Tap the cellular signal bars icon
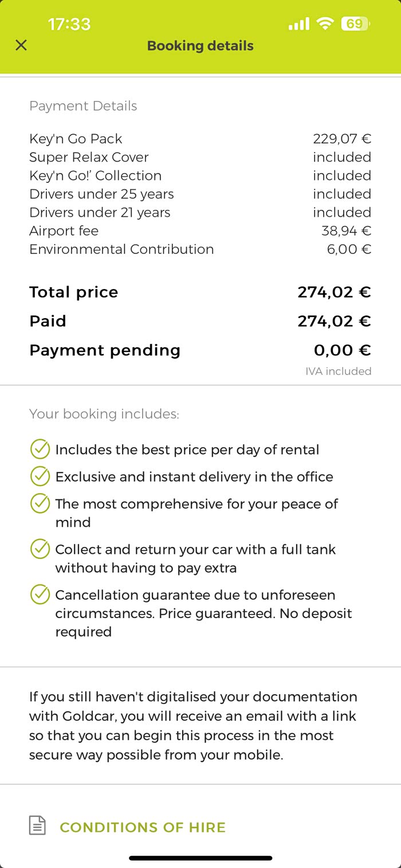This screenshot has width=401, height=868. pyautogui.click(x=298, y=24)
